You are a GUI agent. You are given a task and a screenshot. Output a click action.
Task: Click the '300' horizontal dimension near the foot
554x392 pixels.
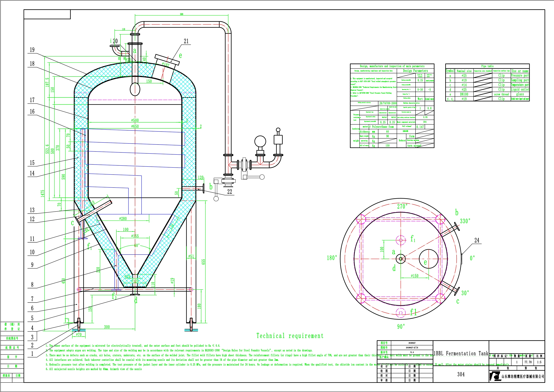pos(107,327)
